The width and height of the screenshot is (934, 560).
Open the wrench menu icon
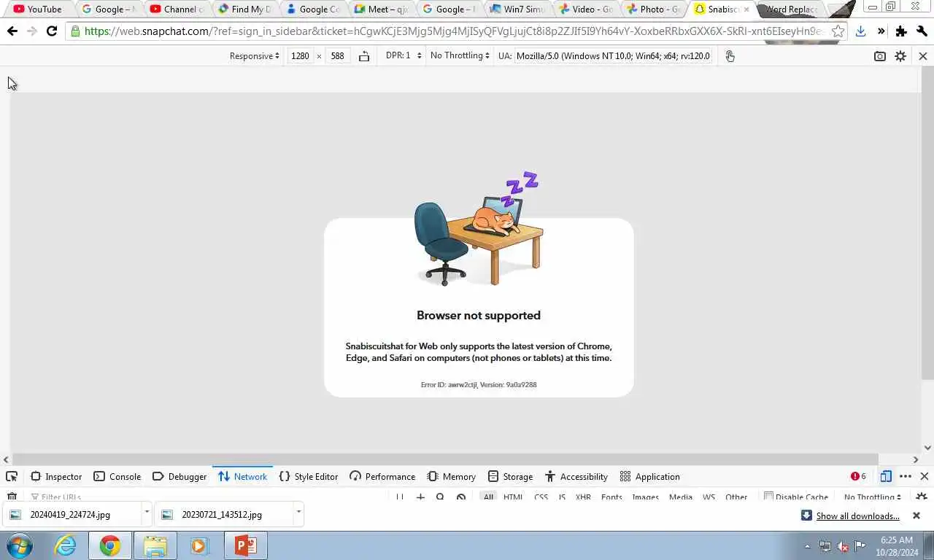point(922,31)
